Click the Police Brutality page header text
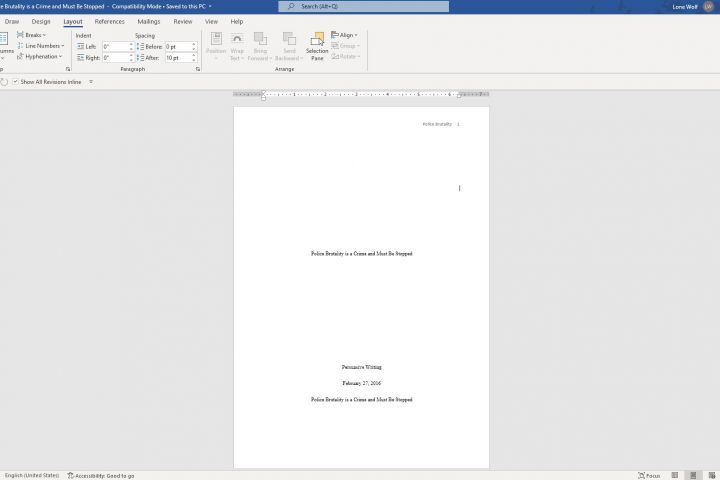 click(437, 124)
